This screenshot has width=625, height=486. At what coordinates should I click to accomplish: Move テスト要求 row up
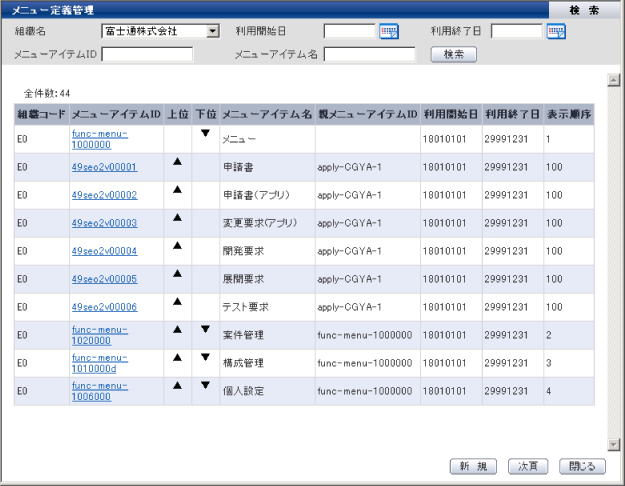coord(177,301)
